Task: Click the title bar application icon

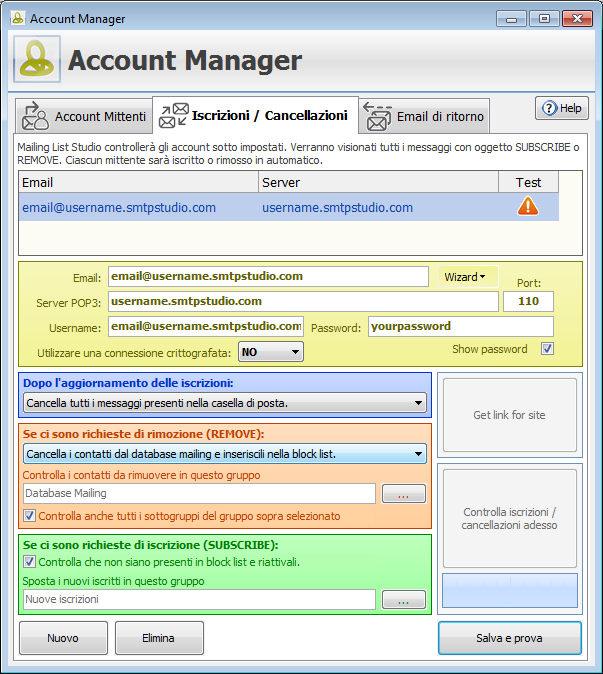Action: coord(16,18)
